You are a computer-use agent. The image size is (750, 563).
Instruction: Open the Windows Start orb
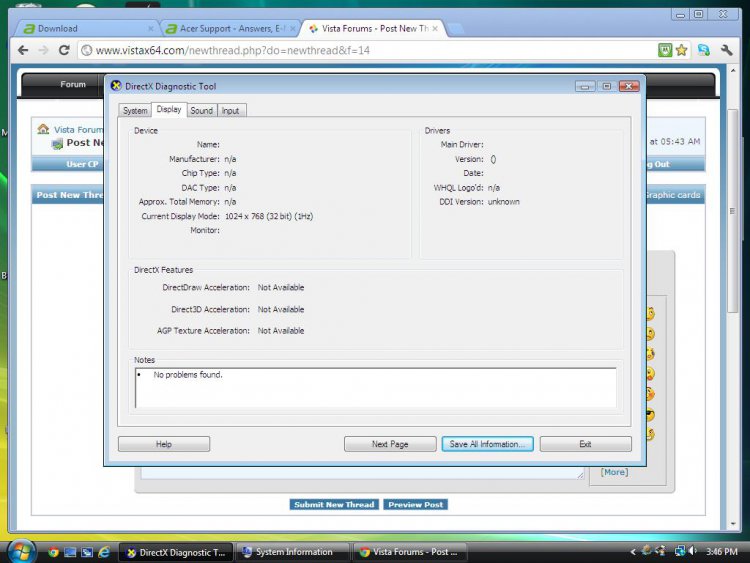(21, 552)
